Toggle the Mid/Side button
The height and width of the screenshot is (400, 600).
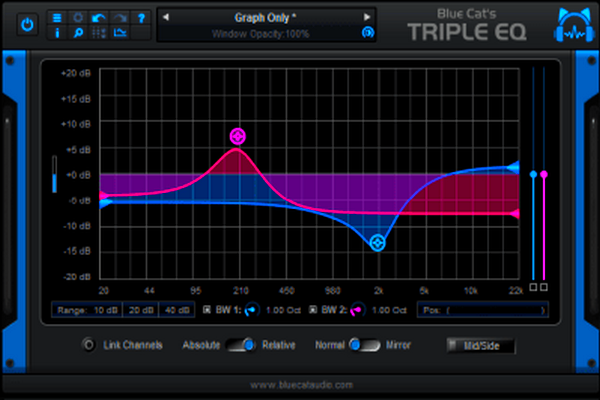(481, 346)
